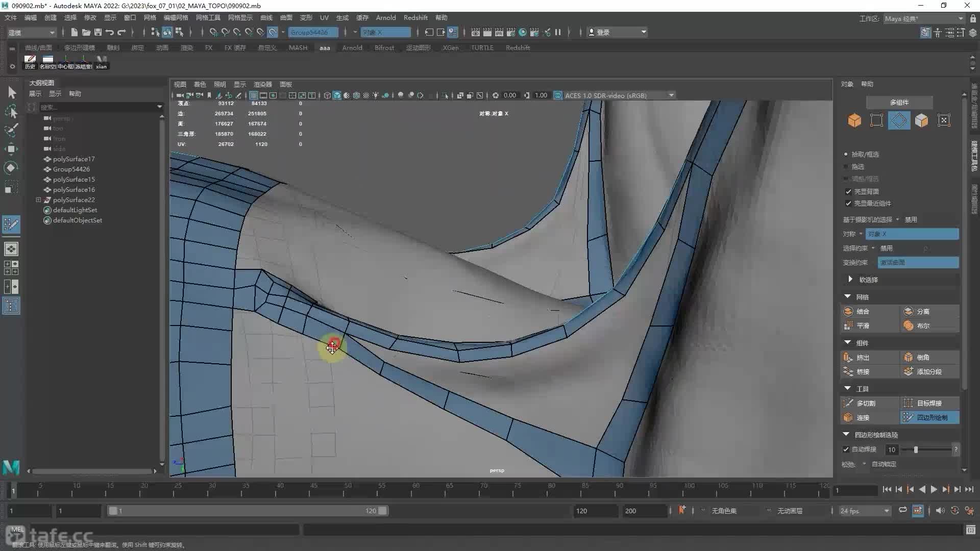Open the 网格工具 menu
The image size is (980, 551).
(x=208, y=17)
